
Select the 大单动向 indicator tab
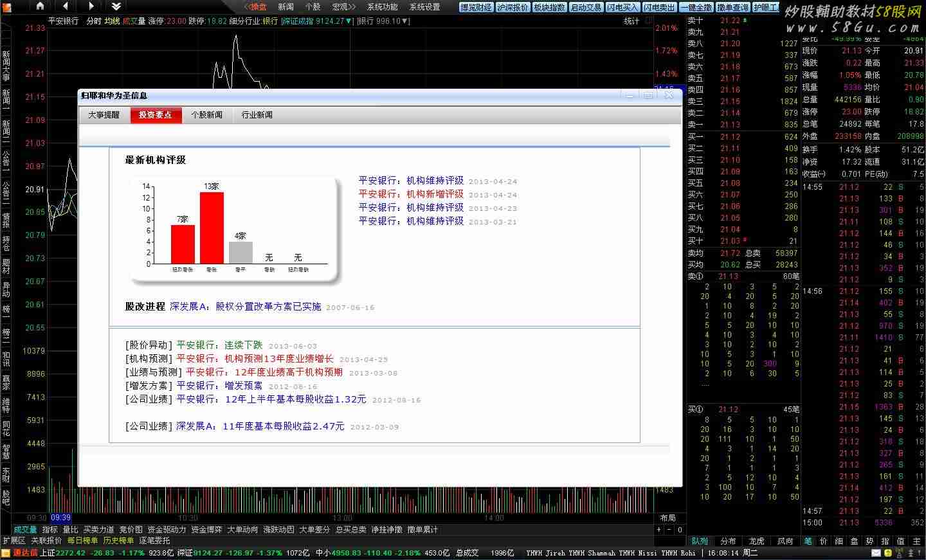(242, 530)
